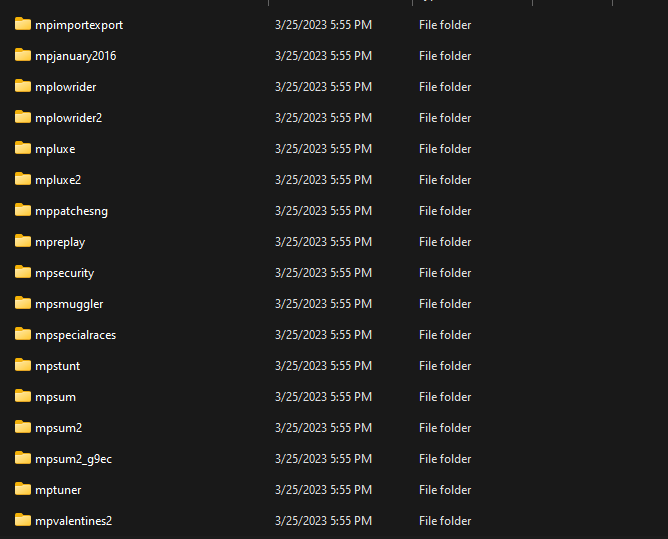Image resolution: width=668 pixels, height=539 pixels.
Task: Click the mpreplay folder icon
Action: pos(23,241)
